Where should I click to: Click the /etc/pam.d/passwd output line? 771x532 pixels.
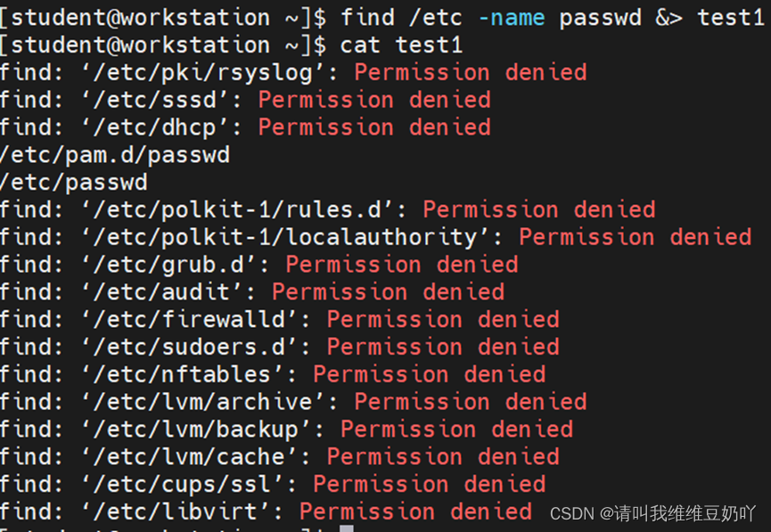tap(115, 155)
